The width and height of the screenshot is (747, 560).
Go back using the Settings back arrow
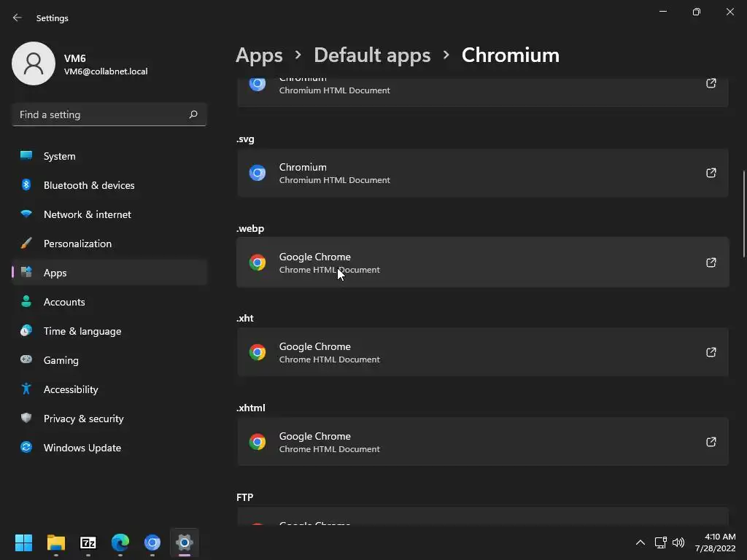coord(18,17)
